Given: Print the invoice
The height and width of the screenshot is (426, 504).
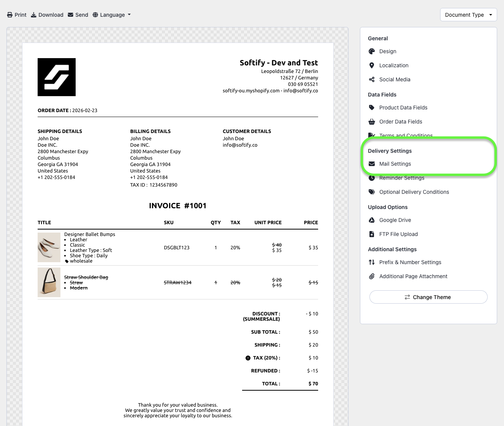Looking at the screenshot, I should 17,15.
